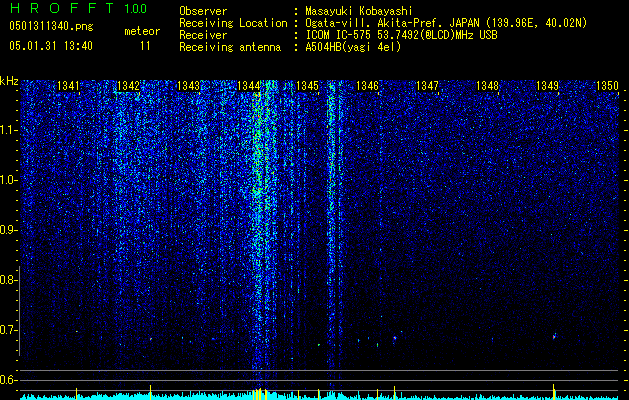Click the red-white meteor dot below 1346
Image resolution: width=629 pixels, height=400 pixels.
[x=395, y=338]
